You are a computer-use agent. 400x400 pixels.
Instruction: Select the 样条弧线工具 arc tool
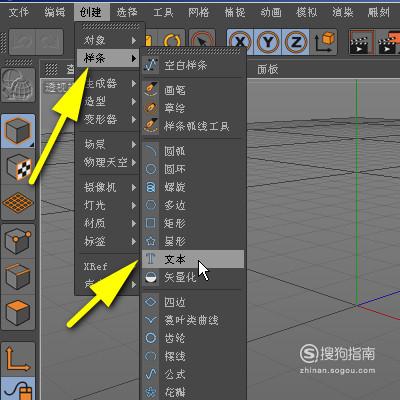(x=193, y=126)
